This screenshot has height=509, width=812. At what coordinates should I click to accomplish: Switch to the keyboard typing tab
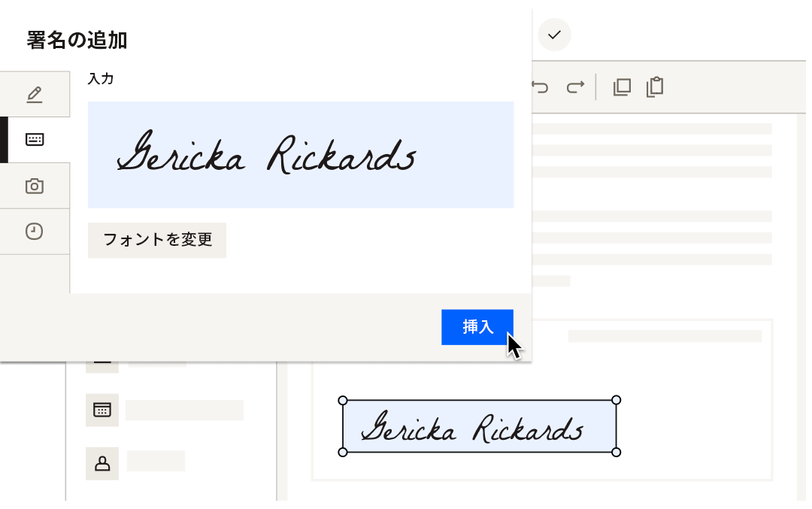(x=35, y=140)
